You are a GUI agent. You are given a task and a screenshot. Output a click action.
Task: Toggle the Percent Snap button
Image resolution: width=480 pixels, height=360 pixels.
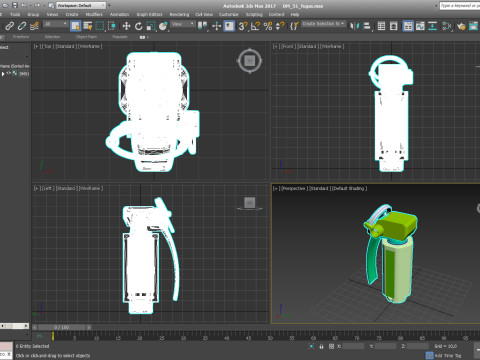268,26
